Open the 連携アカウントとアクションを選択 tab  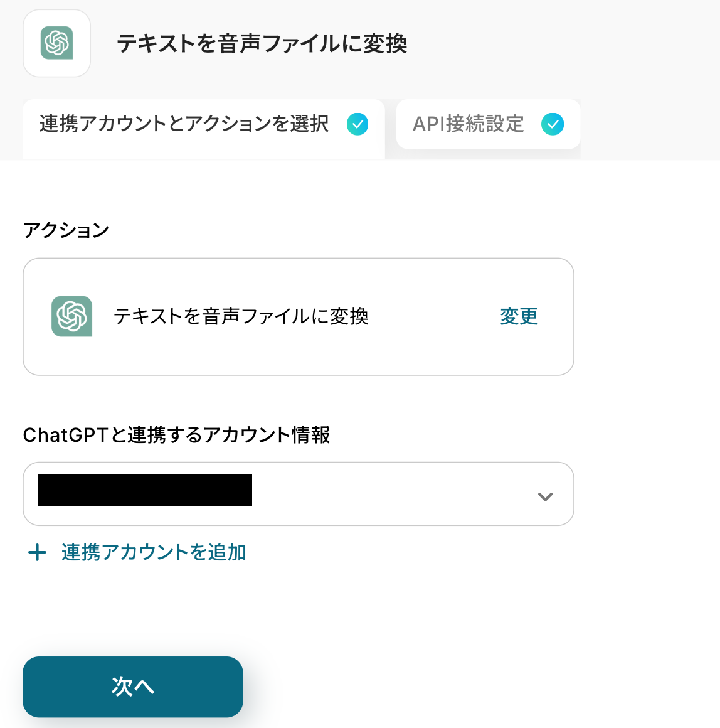pos(184,124)
